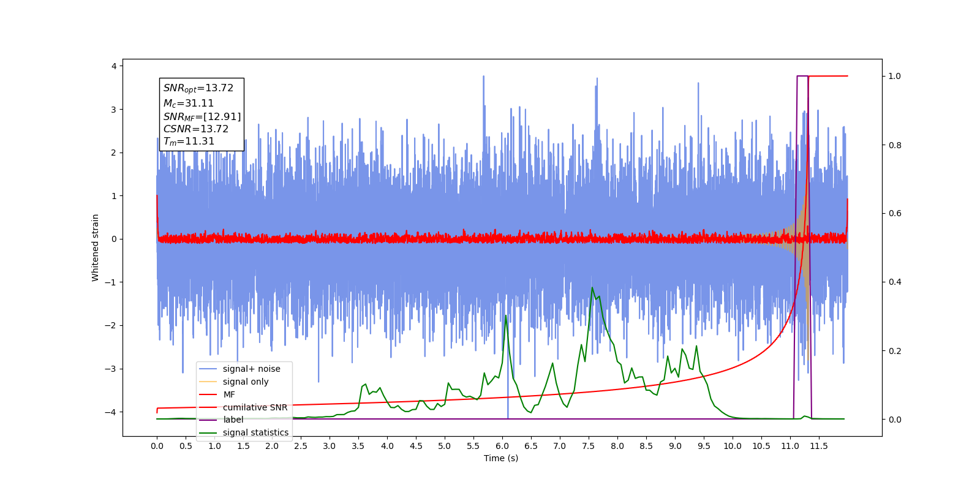Click the purple label pulse top near 11.2 s
980x490 pixels.
(802, 76)
